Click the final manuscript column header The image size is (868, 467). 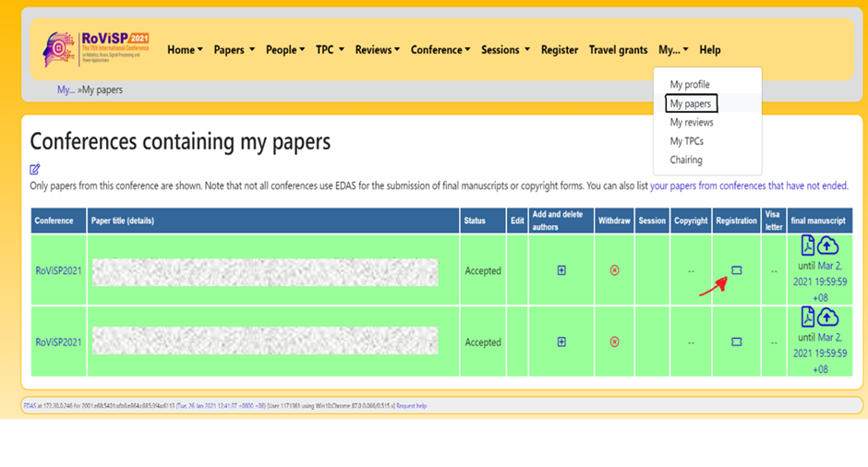(818, 221)
